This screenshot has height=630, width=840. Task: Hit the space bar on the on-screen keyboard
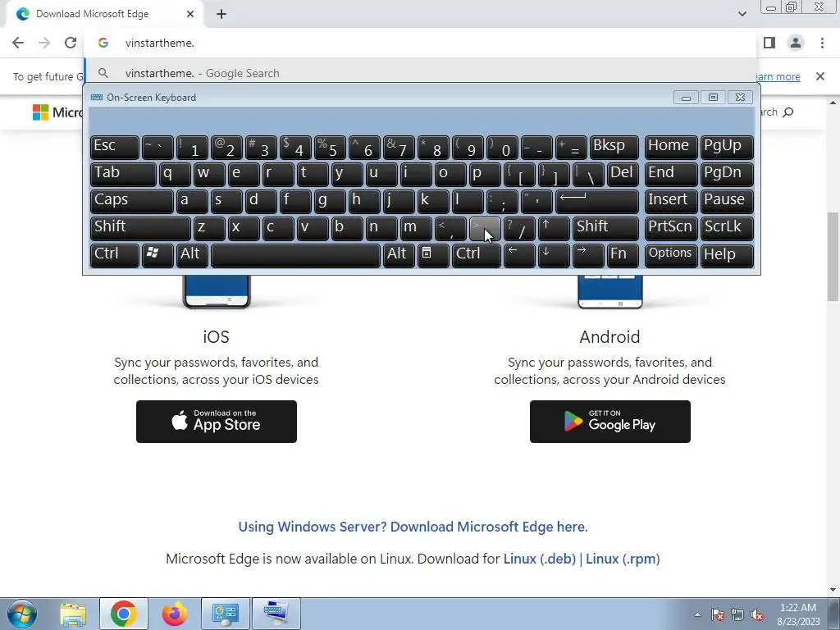[295, 255]
